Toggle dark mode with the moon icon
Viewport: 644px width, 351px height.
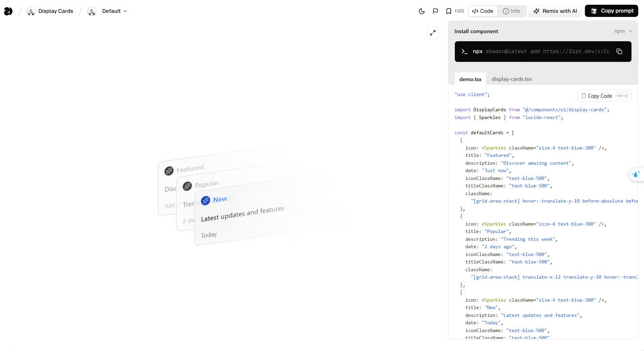[x=421, y=11]
